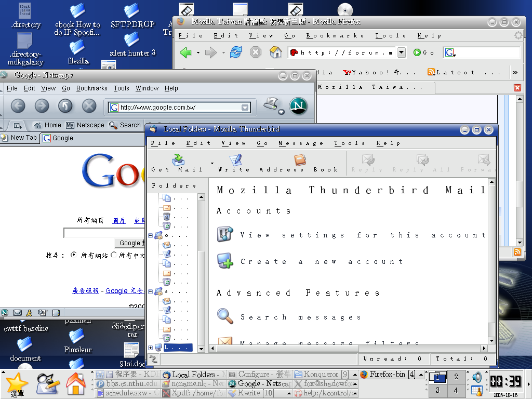532x399 pixels.
Task: Select first Google search scope radio button
Action: 73,255
